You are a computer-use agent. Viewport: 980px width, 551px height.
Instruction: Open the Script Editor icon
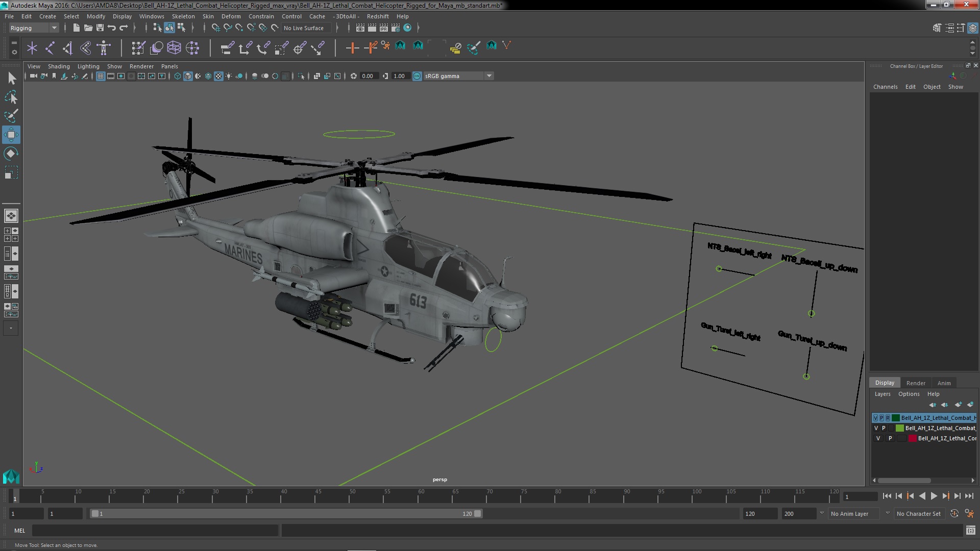point(971,531)
